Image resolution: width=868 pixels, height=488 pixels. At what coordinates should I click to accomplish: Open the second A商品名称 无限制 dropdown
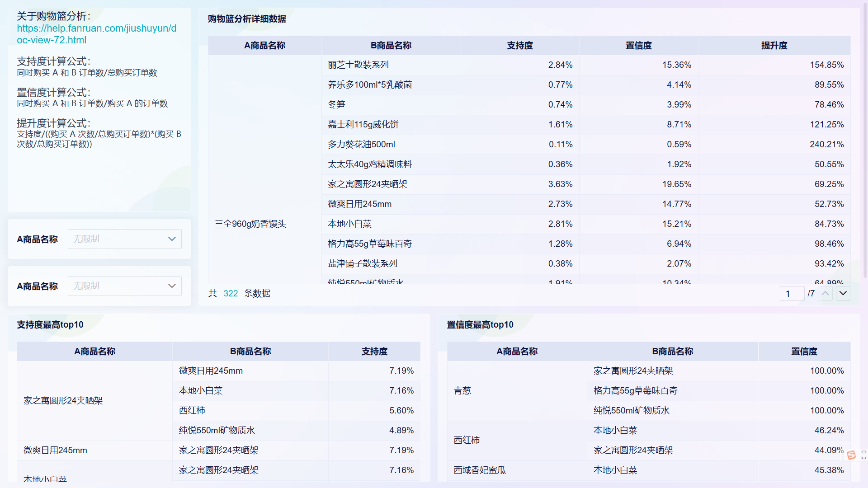coord(124,286)
